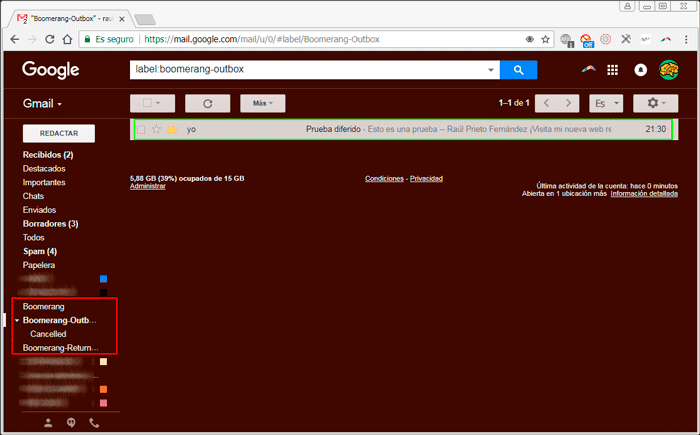Image resolution: width=700 pixels, height=435 pixels.
Task: Toggle the yellow importance marker on the email
Action: coord(172,130)
